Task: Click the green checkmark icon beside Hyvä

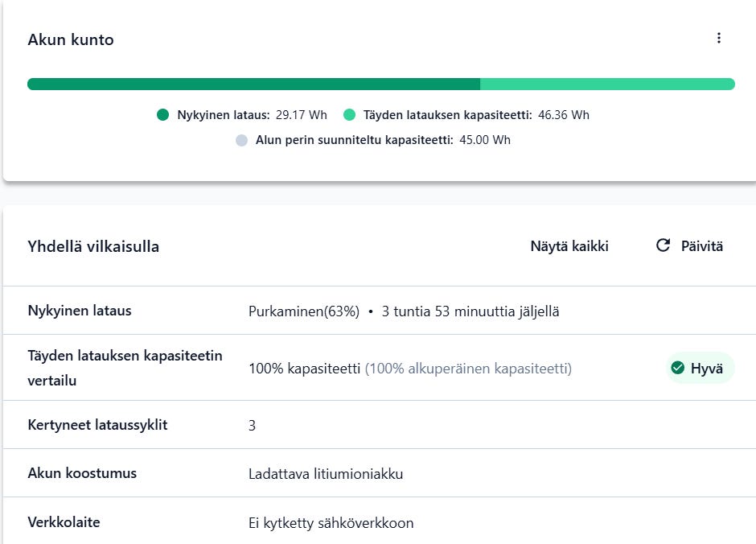Action: click(678, 369)
